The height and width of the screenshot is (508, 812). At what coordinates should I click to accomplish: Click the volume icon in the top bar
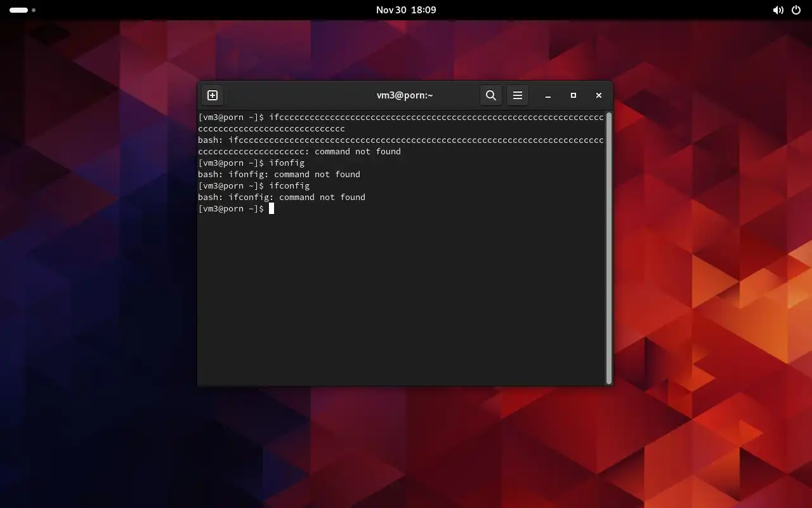778,10
